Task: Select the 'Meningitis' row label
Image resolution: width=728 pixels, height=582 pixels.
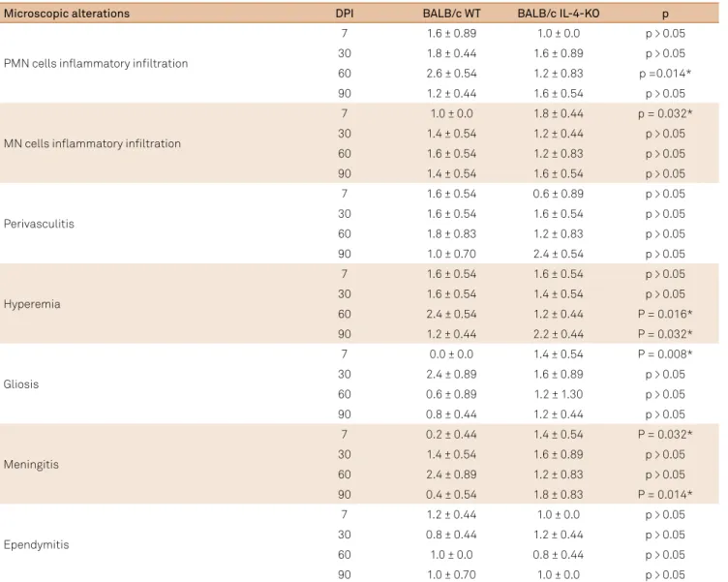Action: (x=31, y=465)
